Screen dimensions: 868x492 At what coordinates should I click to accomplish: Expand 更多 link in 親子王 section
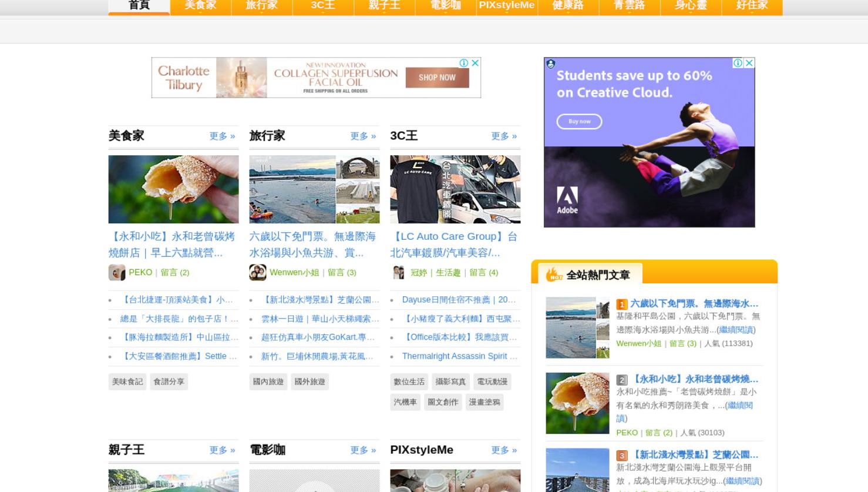click(222, 450)
